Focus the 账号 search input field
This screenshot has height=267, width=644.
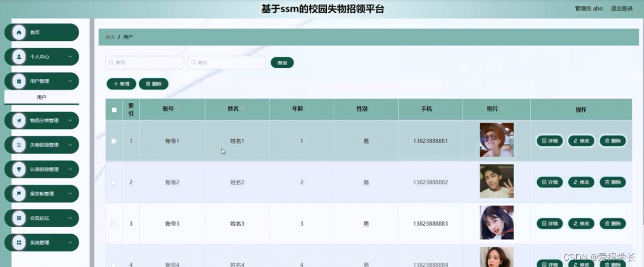[145, 63]
